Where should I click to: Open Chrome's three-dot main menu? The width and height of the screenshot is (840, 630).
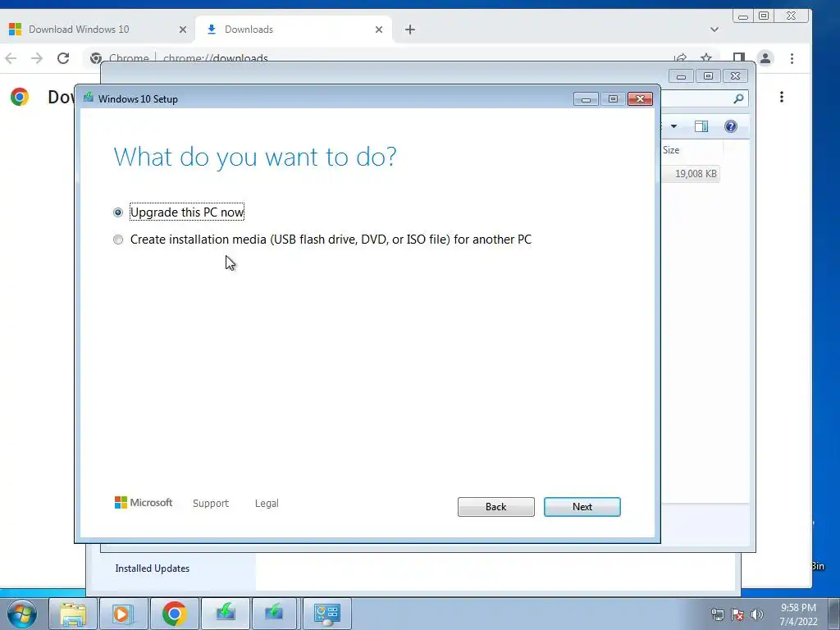792,58
